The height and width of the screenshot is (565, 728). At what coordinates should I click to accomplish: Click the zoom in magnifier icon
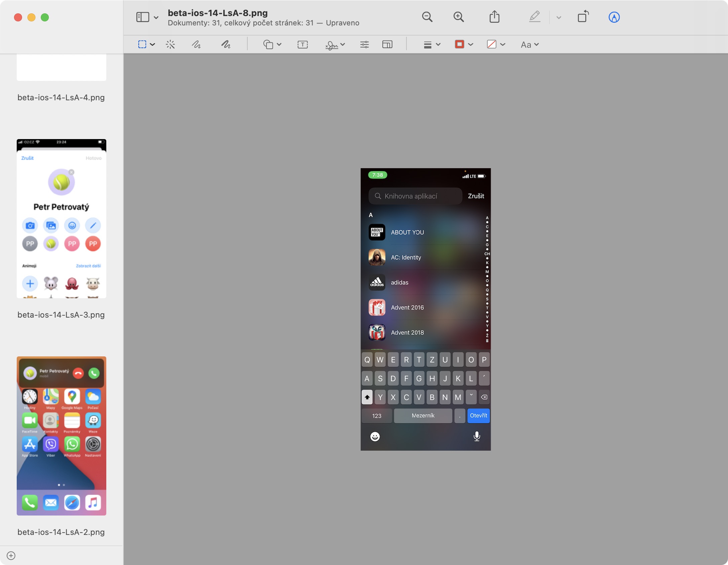point(459,17)
